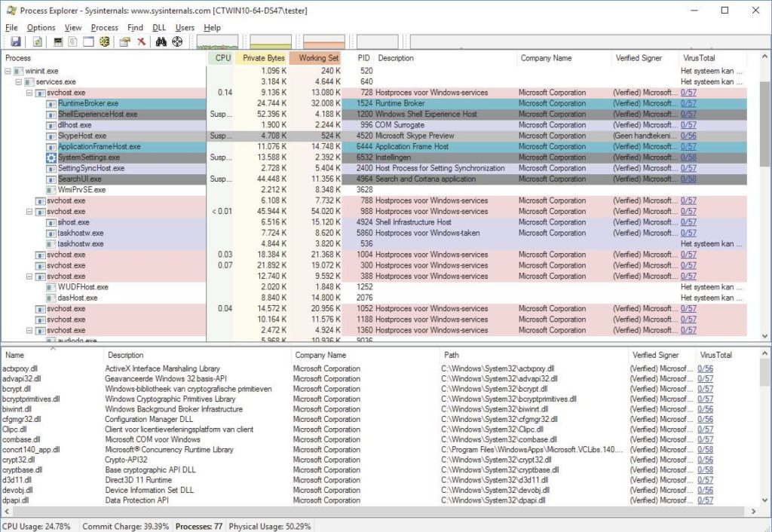Image resolution: width=772 pixels, height=532 pixels.
Task: Open System Information from the toolbar
Action: [x=57, y=41]
